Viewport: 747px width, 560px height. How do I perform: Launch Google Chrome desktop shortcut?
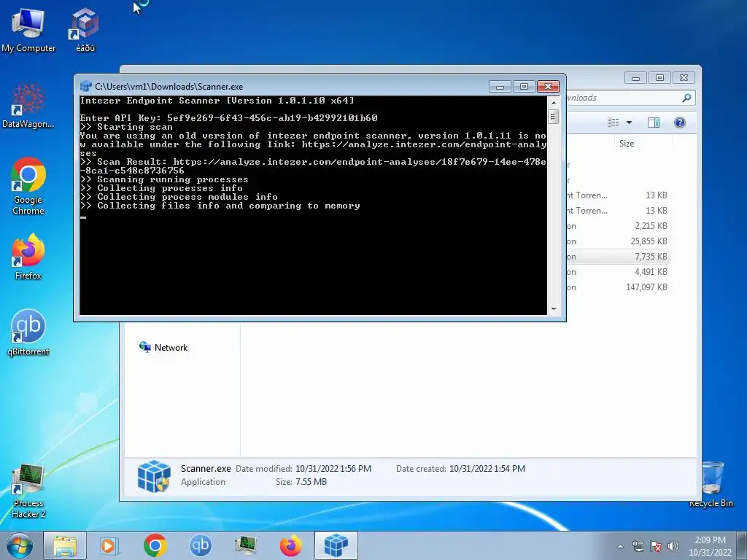click(28, 186)
